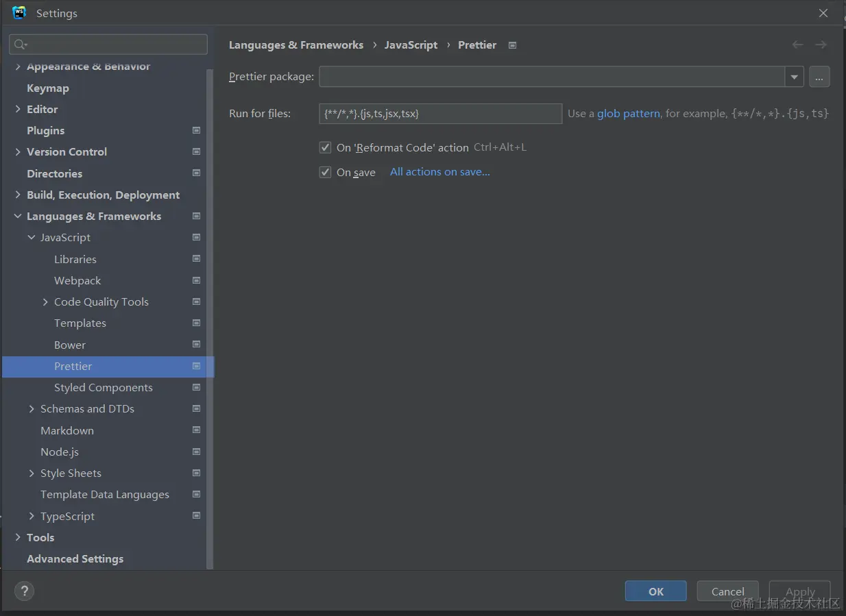Viewport: 846px width, 616px height.
Task: Click project-level icon beside TypeScript
Action: click(197, 516)
